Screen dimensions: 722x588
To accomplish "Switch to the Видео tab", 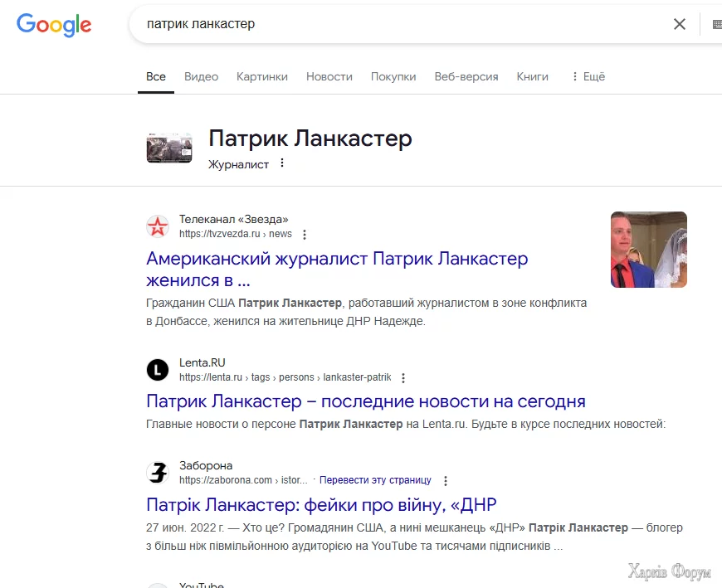I will (x=201, y=76).
